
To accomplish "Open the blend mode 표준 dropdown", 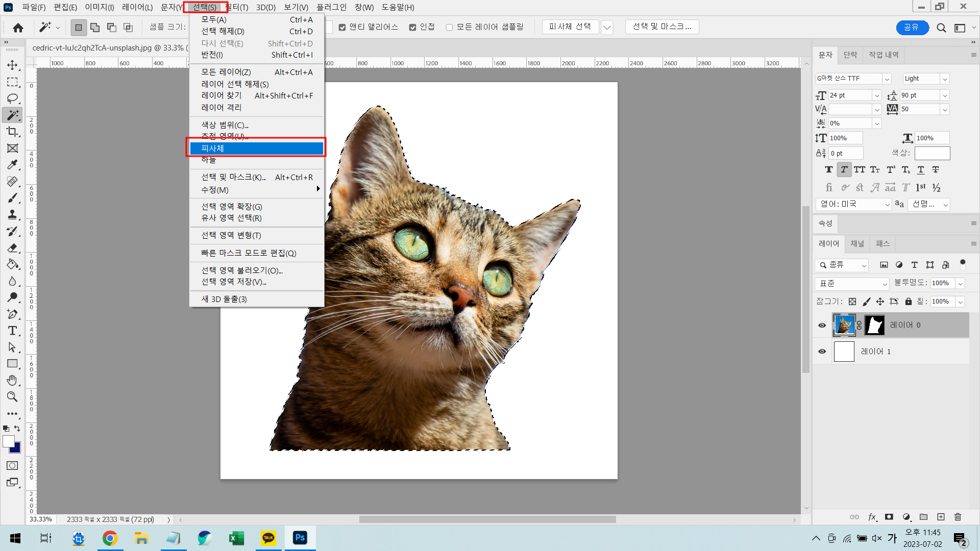I will click(852, 283).
